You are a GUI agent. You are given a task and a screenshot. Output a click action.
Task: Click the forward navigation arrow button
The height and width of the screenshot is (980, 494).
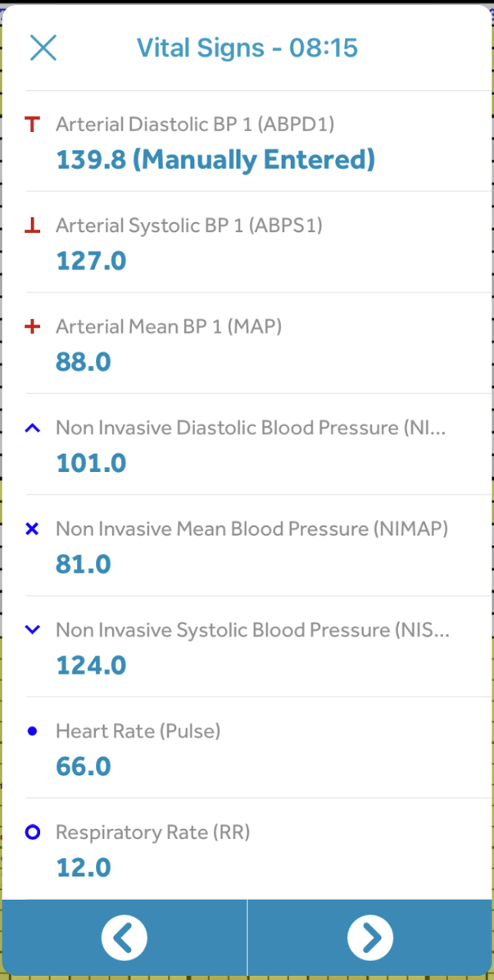[x=370, y=937]
